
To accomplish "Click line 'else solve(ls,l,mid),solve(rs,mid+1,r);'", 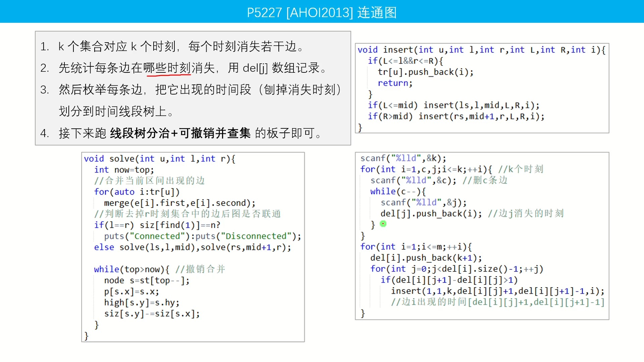I will click(x=193, y=247).
